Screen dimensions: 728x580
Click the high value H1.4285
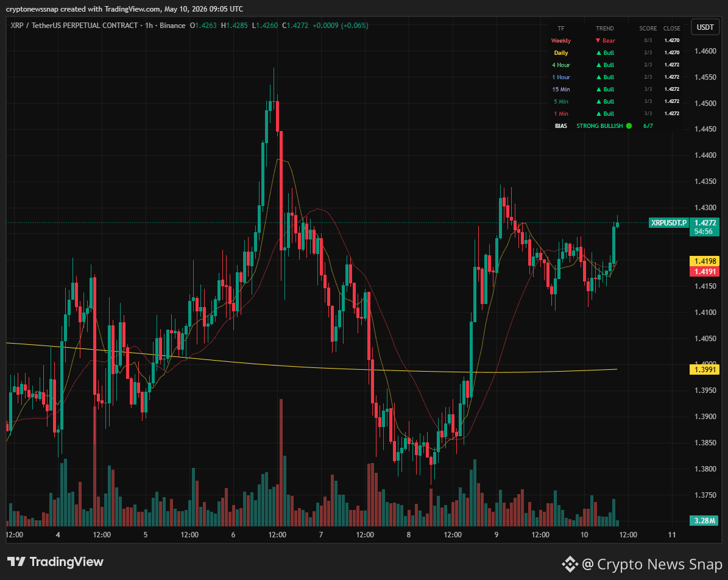[x=235, y=26]
